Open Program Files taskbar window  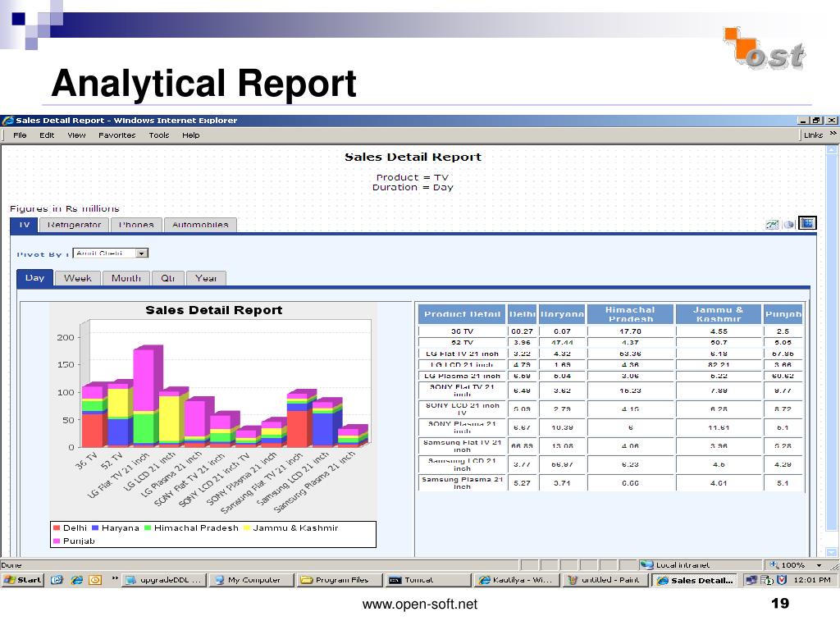pyautogui.click(x=339, y=580)
